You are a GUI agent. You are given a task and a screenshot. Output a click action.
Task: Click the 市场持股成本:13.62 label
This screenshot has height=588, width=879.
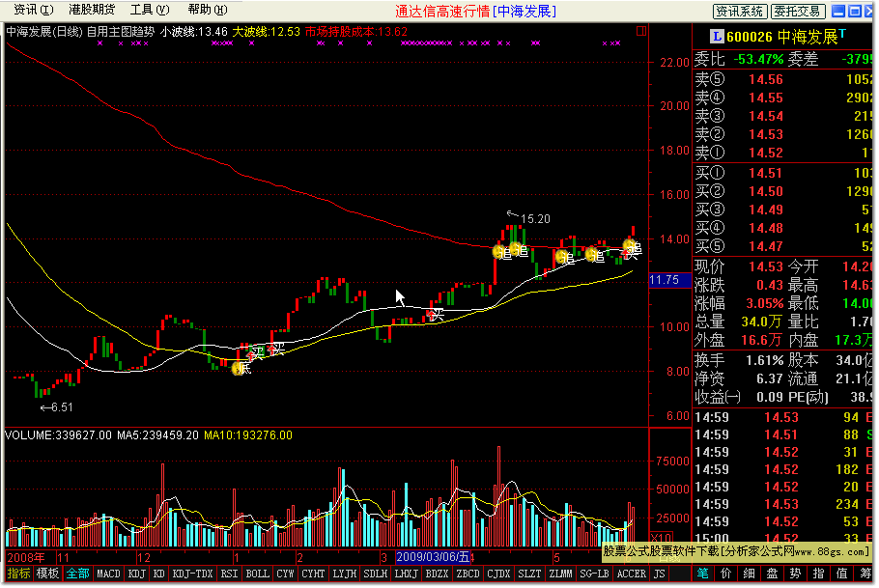356,32
